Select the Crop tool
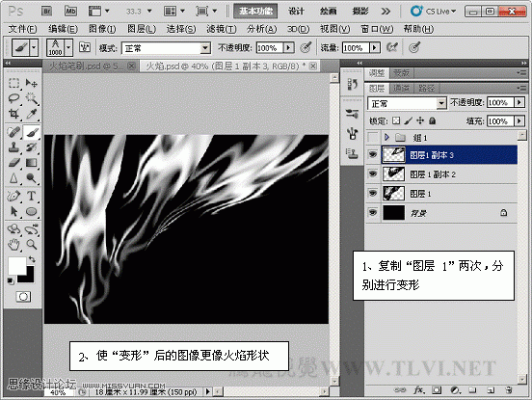The width and height of the screenshot is (532, 400). tap(13, 114)
